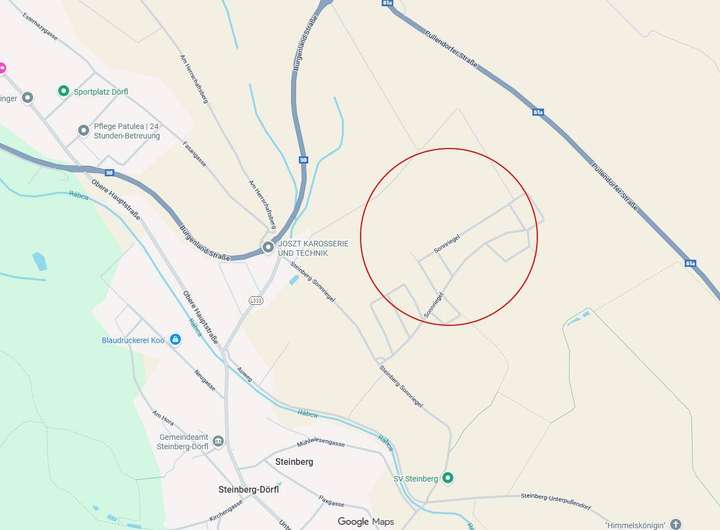Select the Gemeindeamt Steinberg-Dörfl building icon
This screenshot has width=720, height=530.
point(219,441)
